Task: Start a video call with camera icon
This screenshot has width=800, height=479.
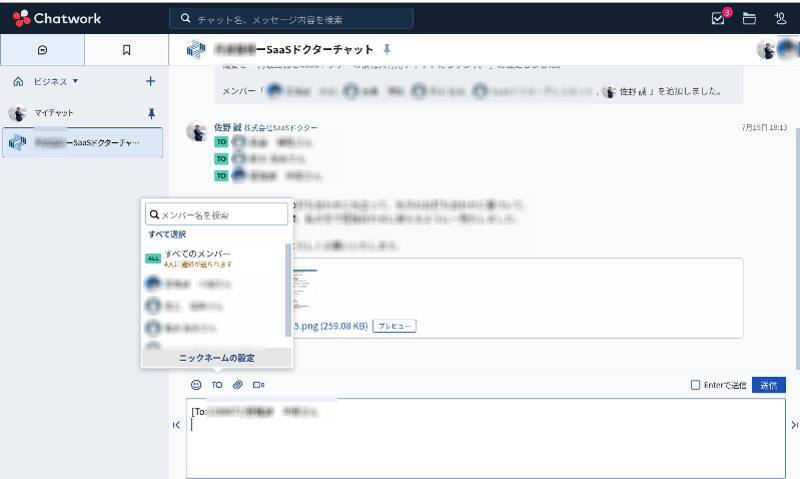Action: (x=259, y=385)
